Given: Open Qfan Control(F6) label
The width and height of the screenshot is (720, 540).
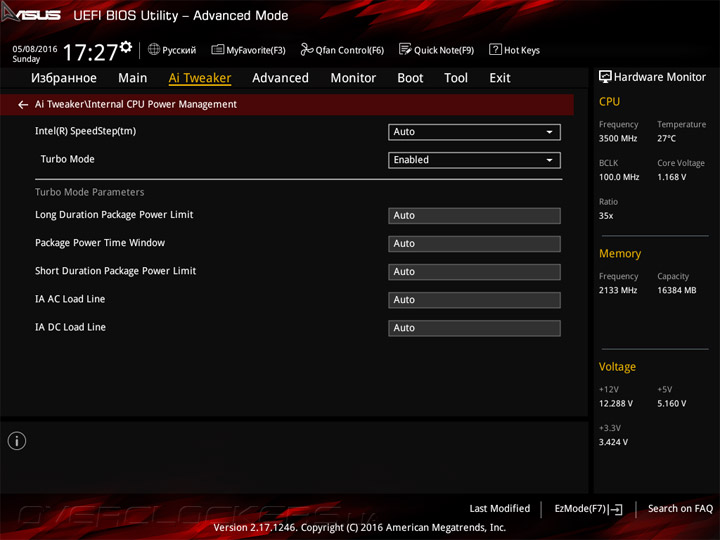Looking at the screenshot, I should point(349,50).
